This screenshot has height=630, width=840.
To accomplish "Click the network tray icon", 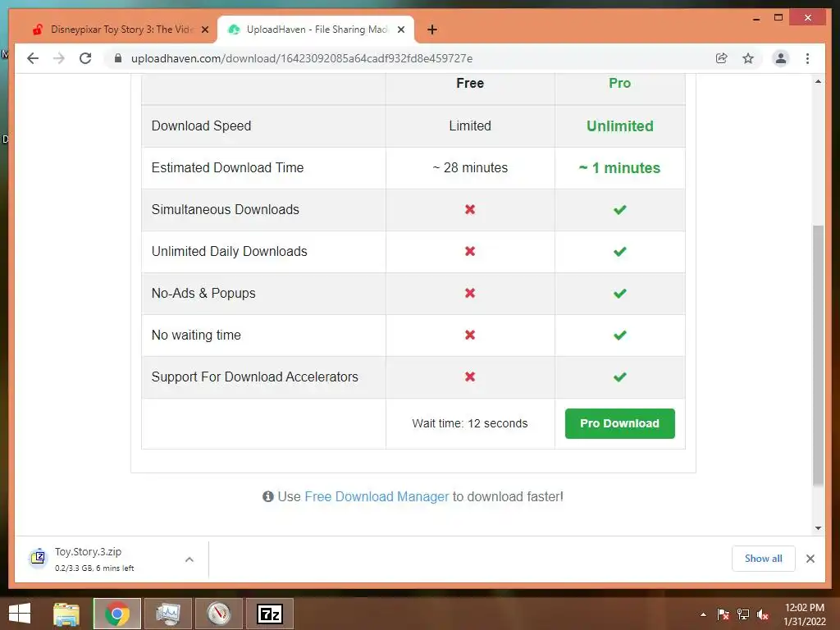I will coord(743,614).
